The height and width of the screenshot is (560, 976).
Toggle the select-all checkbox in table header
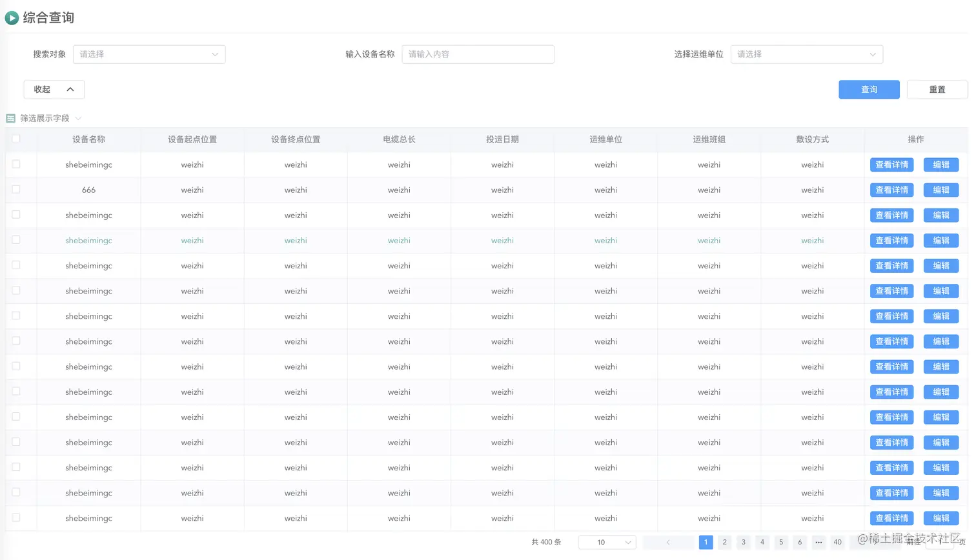tap(16, 139)
